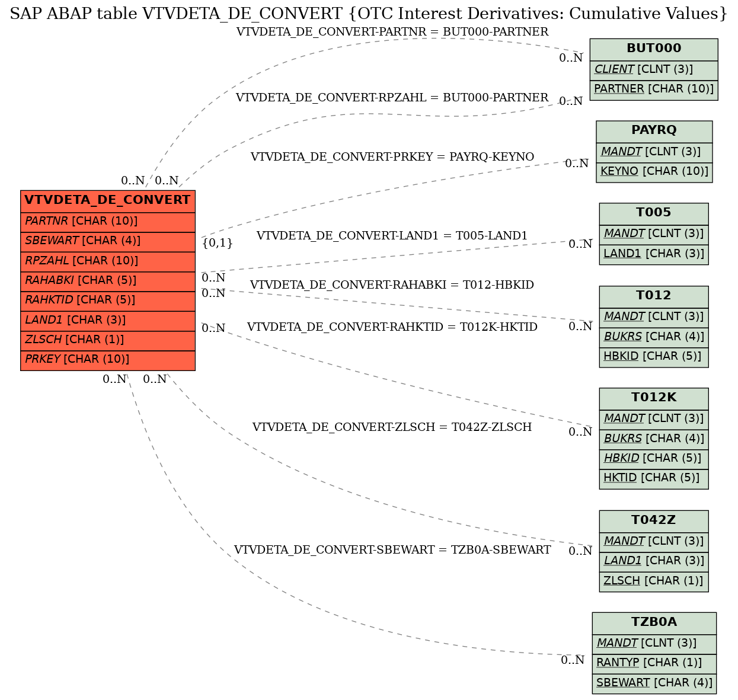
Task: Open the T005 table header
Action: coord(654,213)
